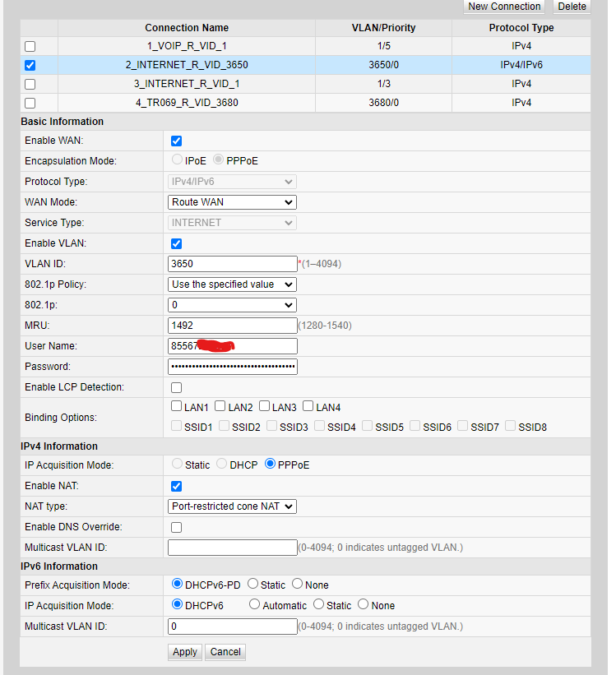Cancel the WAN configuration changes
This screenshot has height=675, width=616.
225,652
